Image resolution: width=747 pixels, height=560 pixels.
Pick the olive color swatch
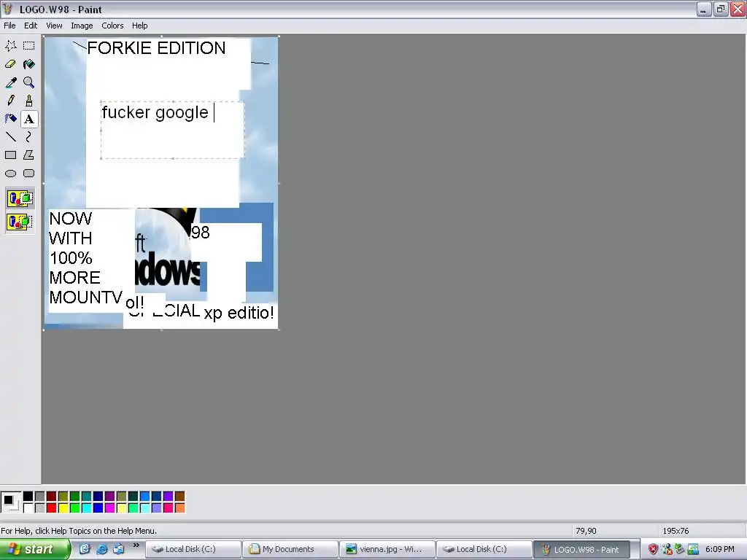[63, 497]
